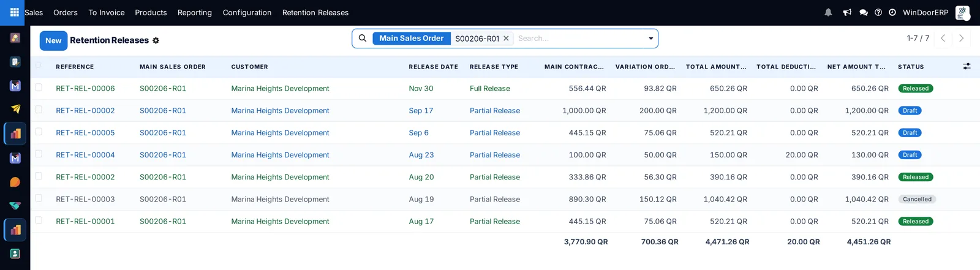Open record RET-REL-00004
This screenshot has height=270, width=980.
click(85, 155)
